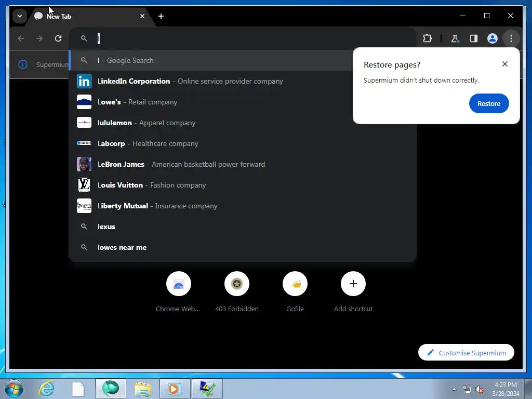Click the network tray icon
The image size is (532, 399).
(x=467, y=390)
